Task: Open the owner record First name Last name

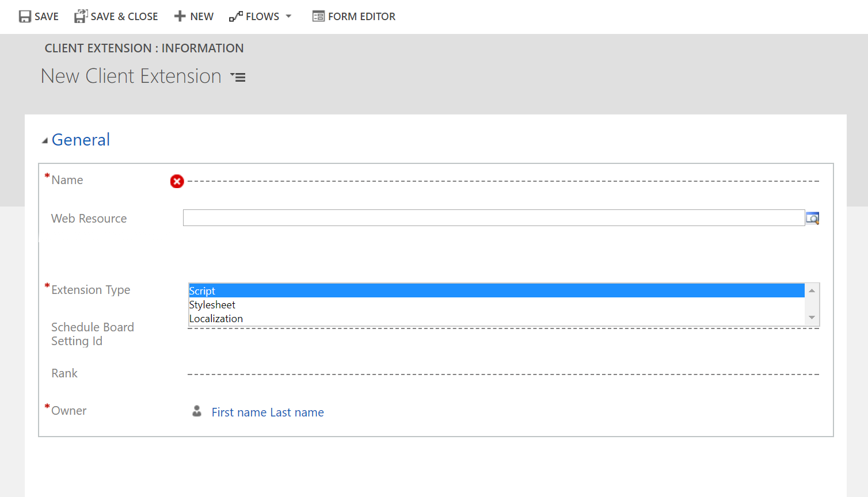Action: click(x=267, y=412)
